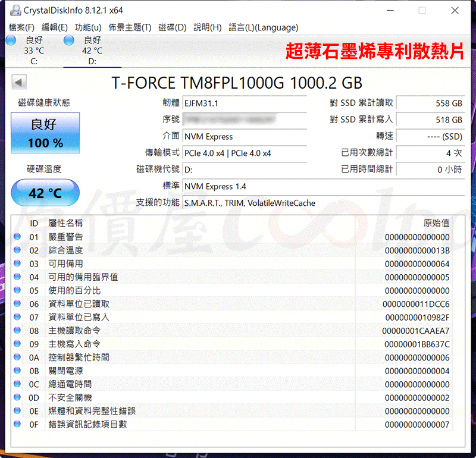
Task: Click status orb for attribute 03 可用備用
Action: (x=17, y=263)
